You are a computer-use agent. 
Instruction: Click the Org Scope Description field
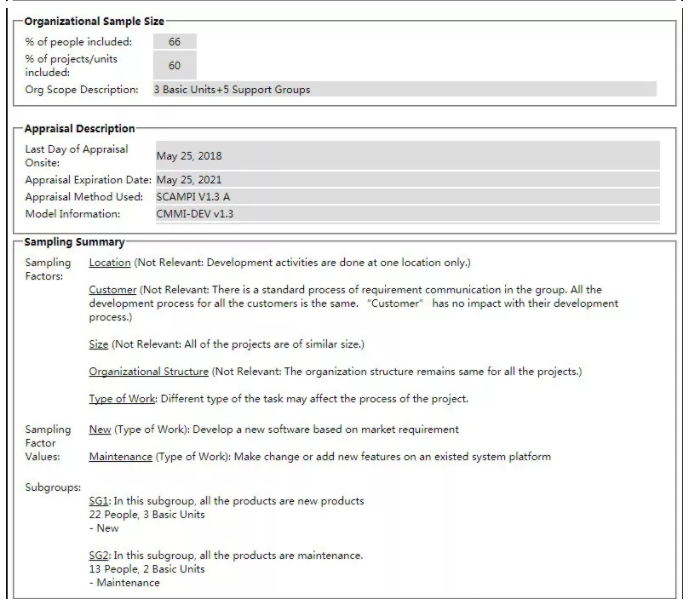pos(404,90)
